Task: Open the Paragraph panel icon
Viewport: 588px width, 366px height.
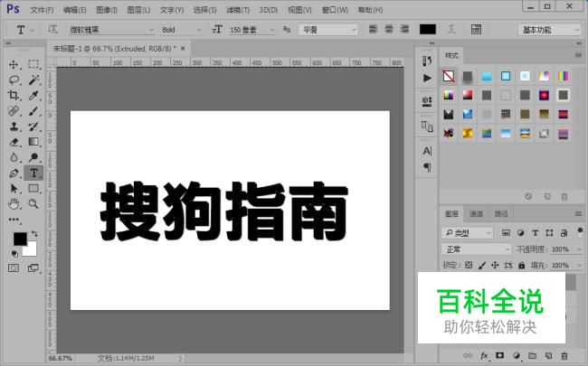Action: (x=427, y=167)
